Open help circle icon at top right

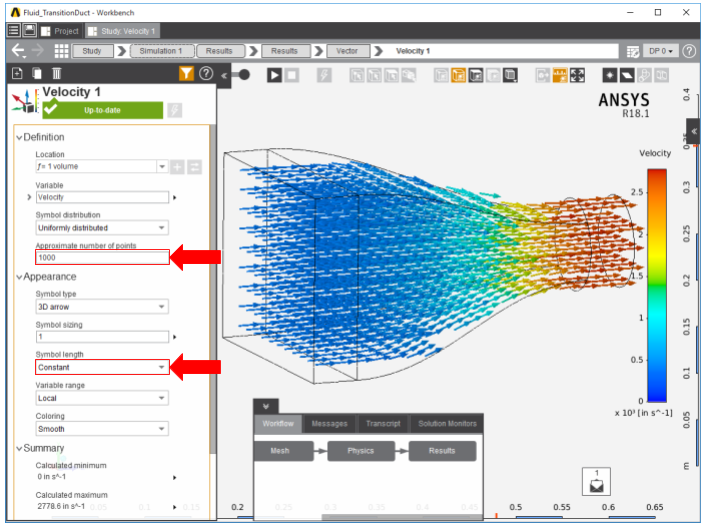pyautogui.click(x=689, y=51)
